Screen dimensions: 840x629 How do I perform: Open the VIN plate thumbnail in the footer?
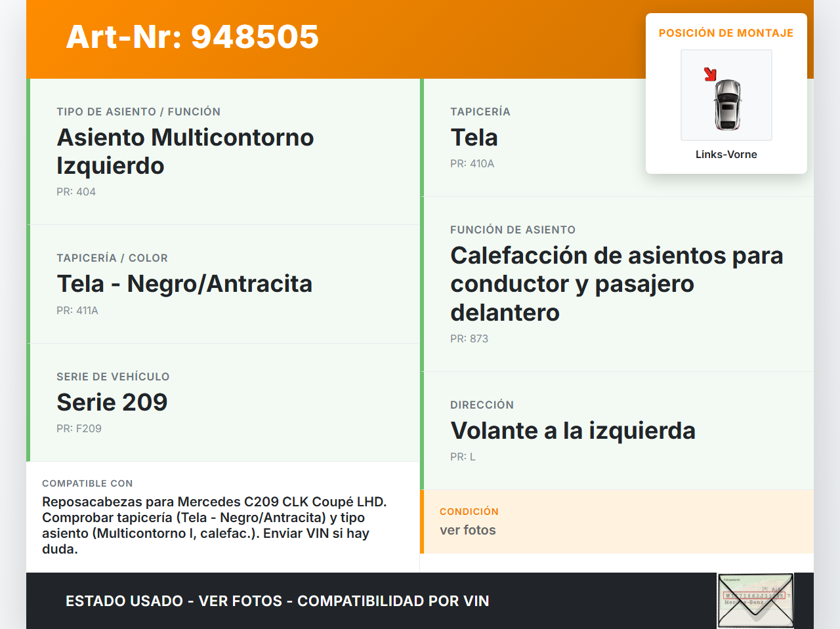[755, 601]
